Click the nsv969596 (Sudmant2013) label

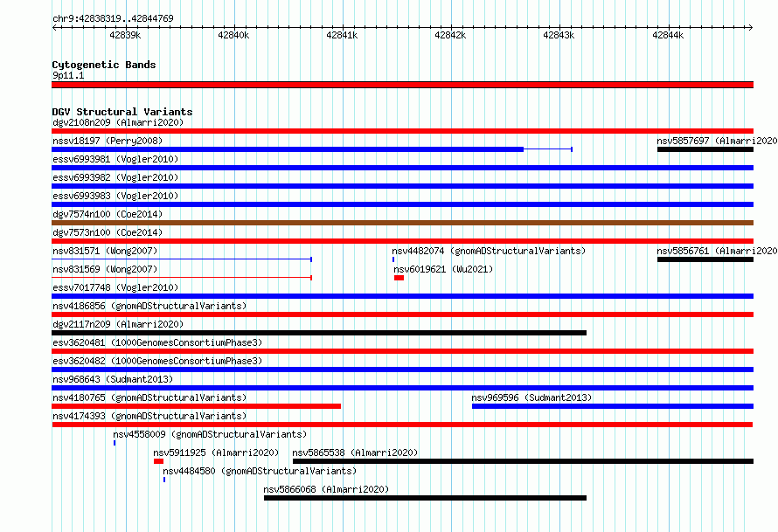(x=531, y=397)
